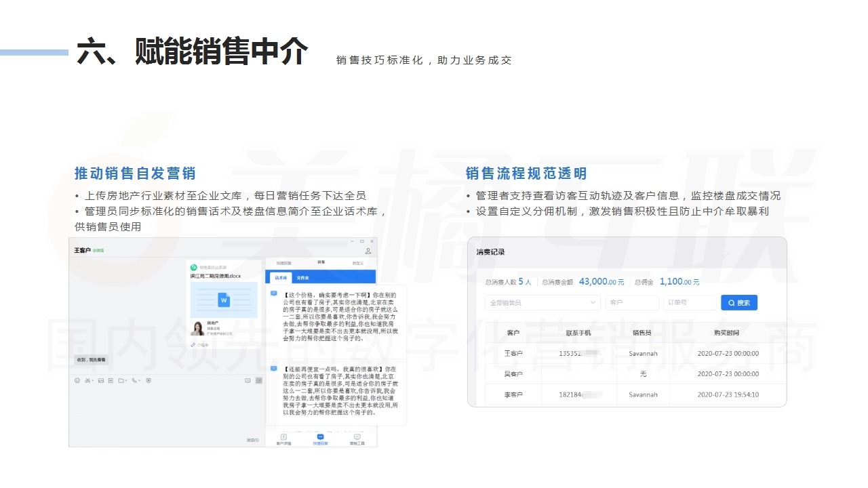Image resolution: width=868 pixels, height=488 pixels.
Task: Click the green avatar of the file sender
Action: 193,267
